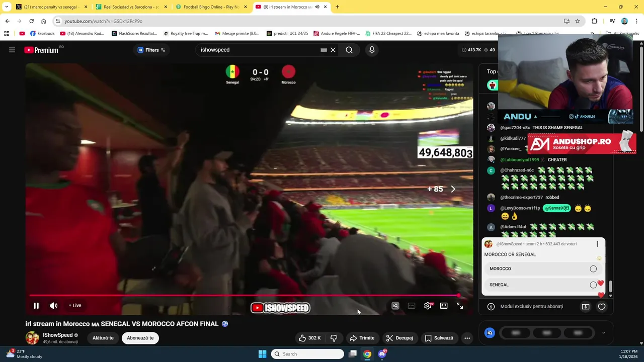Image resolution: width=644 pixels, height=362 pixels.
Task: Click the Windows taskbar Search box
Action: 307,354
